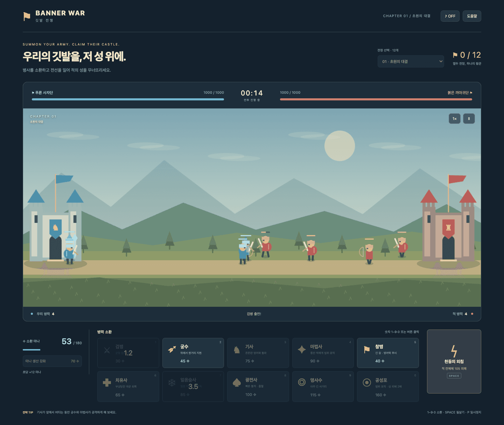Click the CHAPTER 01 / 초원의 대결 header text
504x425 pixels.
click(407, 16)
